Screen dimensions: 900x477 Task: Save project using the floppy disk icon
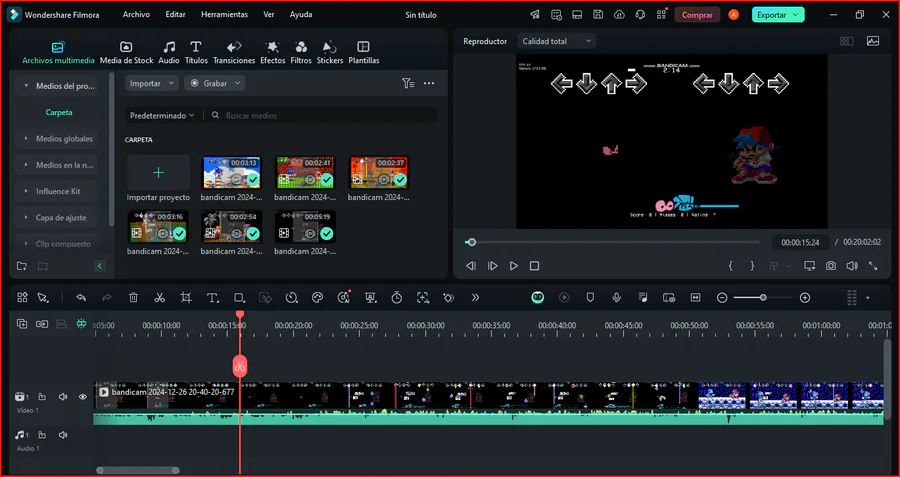(598, 15)
